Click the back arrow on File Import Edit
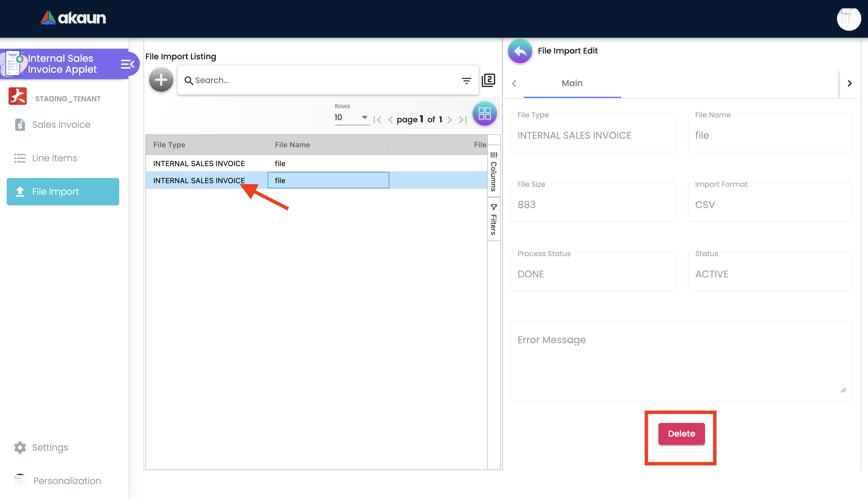 [x=520, y=51]
